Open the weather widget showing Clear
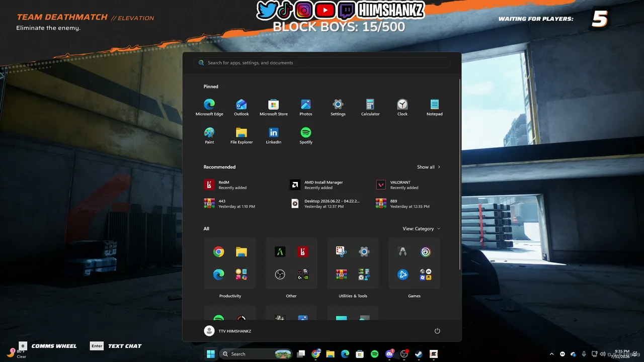This screenshot has height=362, width=644. [17, 353]
